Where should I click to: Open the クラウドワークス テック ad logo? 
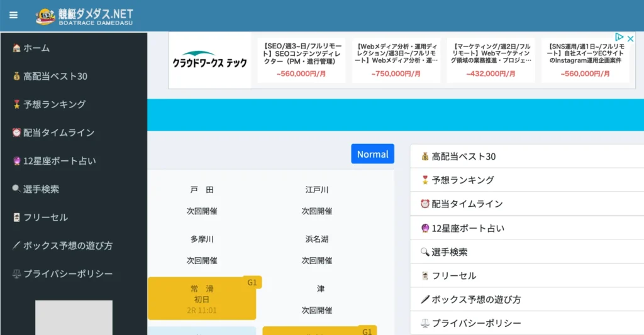(x=210, y=61)
